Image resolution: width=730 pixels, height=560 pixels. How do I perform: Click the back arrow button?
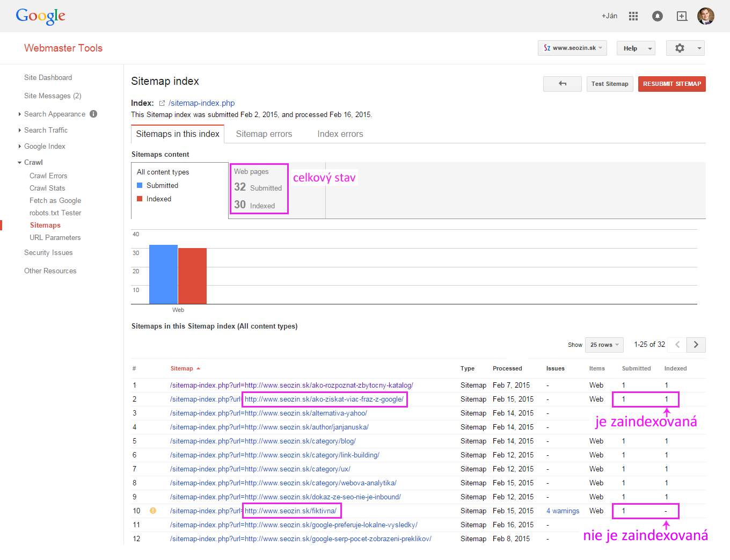click(x=563, y=84)
